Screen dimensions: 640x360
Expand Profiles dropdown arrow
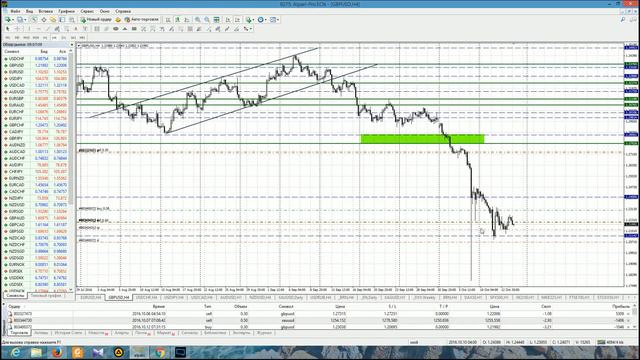[25, 20]
